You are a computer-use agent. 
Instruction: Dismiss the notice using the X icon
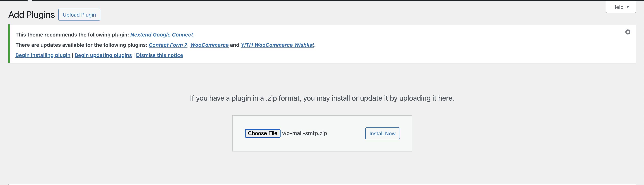tap(628, 32)
